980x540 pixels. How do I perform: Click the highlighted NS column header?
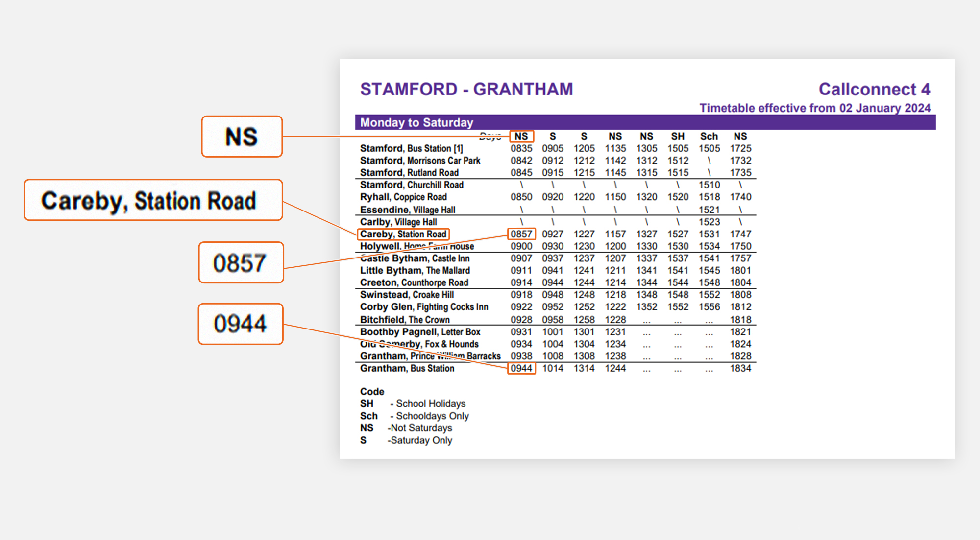click(x=521, y=136)
